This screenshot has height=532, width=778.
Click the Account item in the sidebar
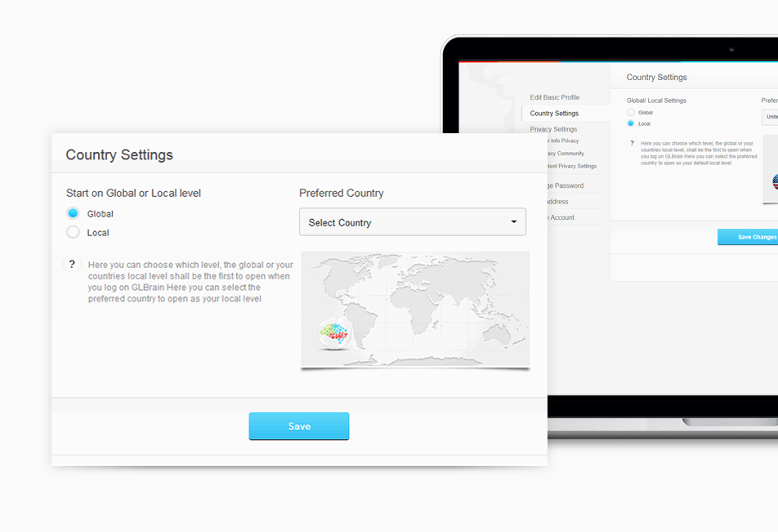[562, 217]
